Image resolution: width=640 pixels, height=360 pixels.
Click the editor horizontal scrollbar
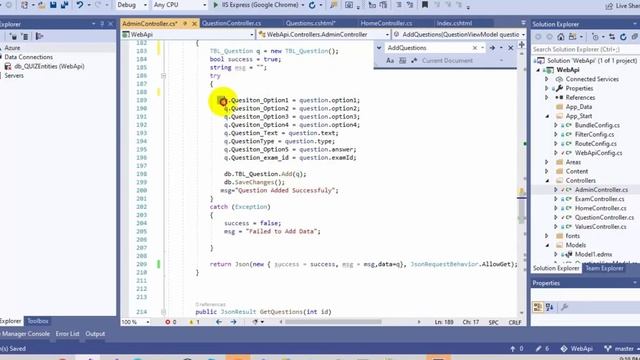click(x=333, y=322)
